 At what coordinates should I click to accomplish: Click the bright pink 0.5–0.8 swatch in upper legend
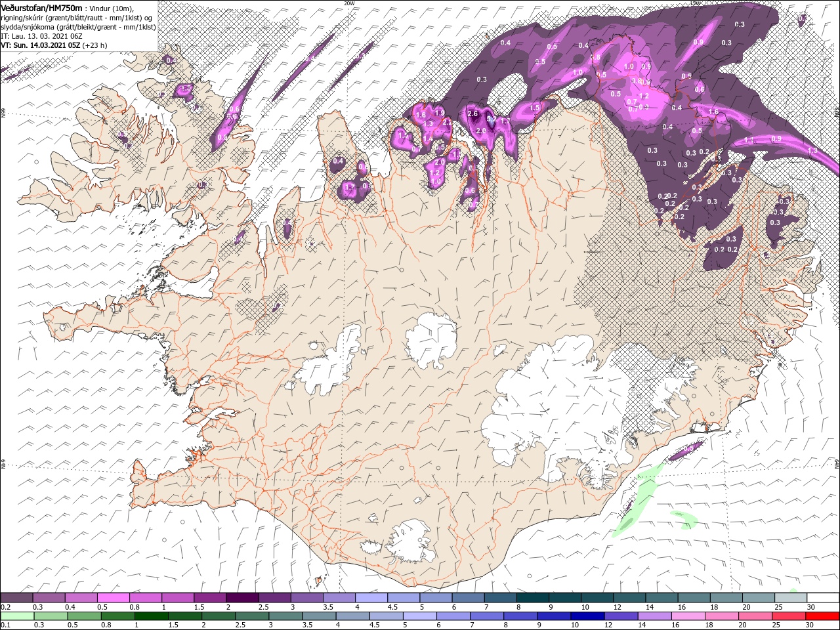[x=113, y=598]
